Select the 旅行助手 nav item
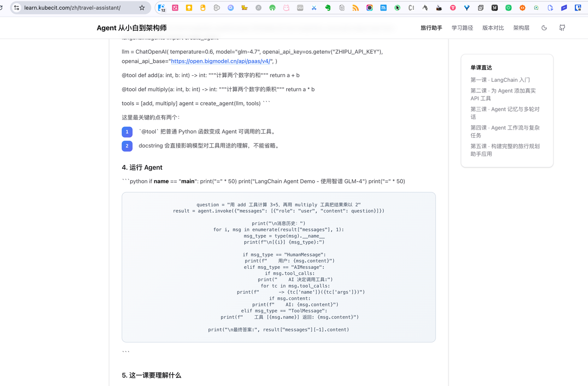The height and width of the screenshot is (386, 588). pyautogui.click(x=431, y=28)
